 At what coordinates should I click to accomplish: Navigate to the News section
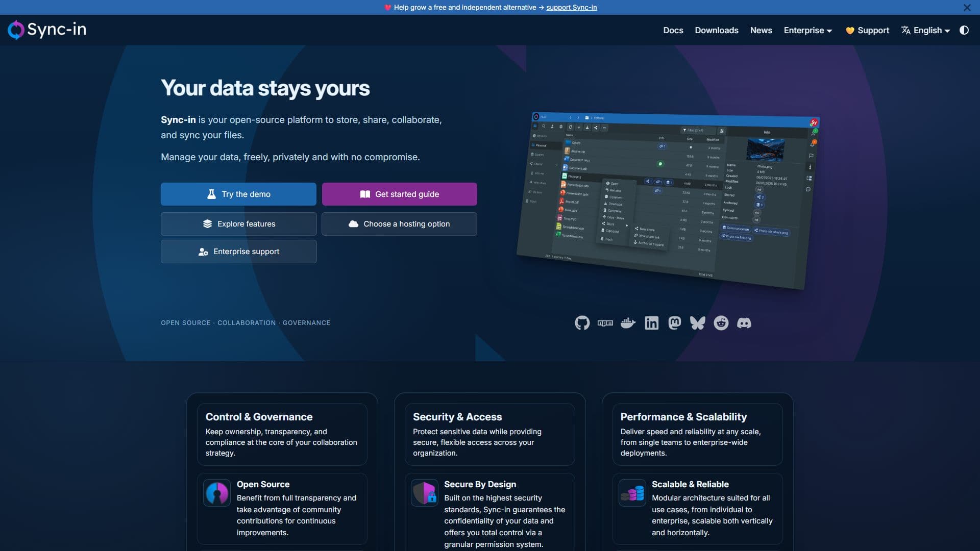pyautogui.click(x=761, y=30)
